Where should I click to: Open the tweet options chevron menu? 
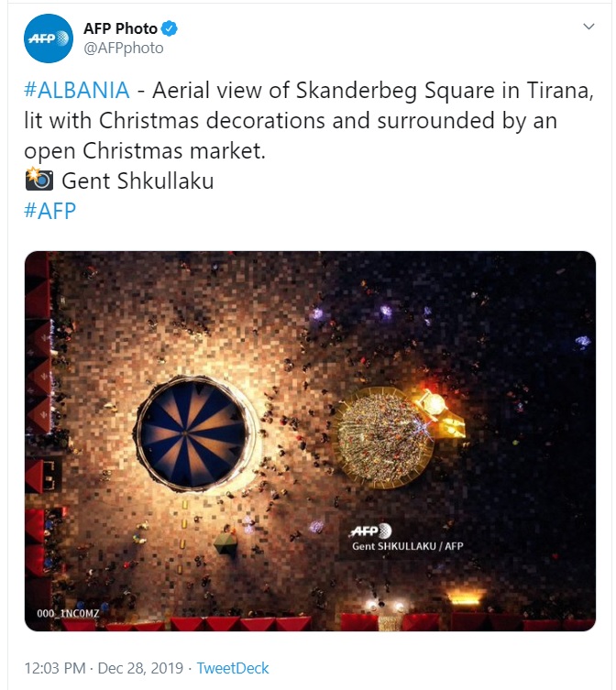(x=588, y=27)
